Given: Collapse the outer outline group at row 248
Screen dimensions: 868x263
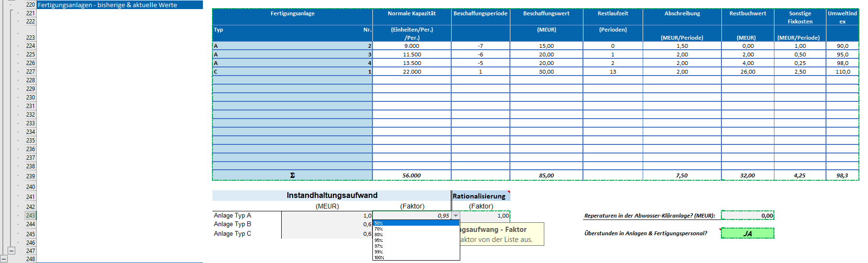Looking at the screenshot, I should click(4, 259).
